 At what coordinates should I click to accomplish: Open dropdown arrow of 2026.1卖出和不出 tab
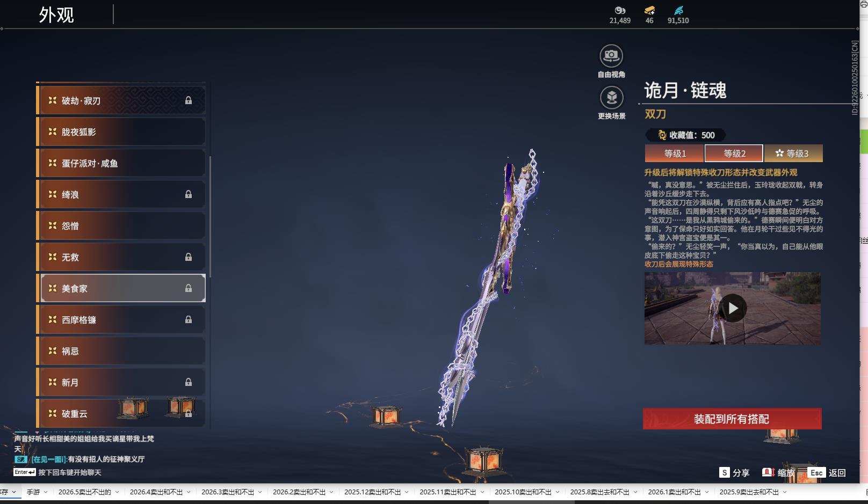tap(707, 492)
